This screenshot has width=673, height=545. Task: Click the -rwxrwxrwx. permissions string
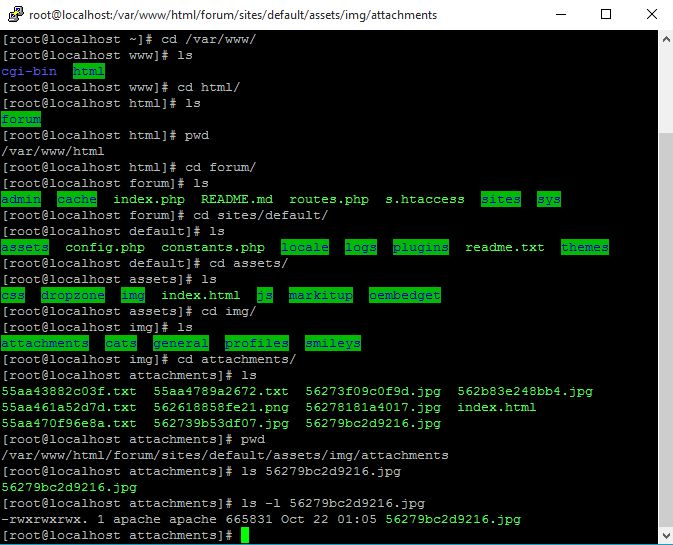tap(45, 519)
